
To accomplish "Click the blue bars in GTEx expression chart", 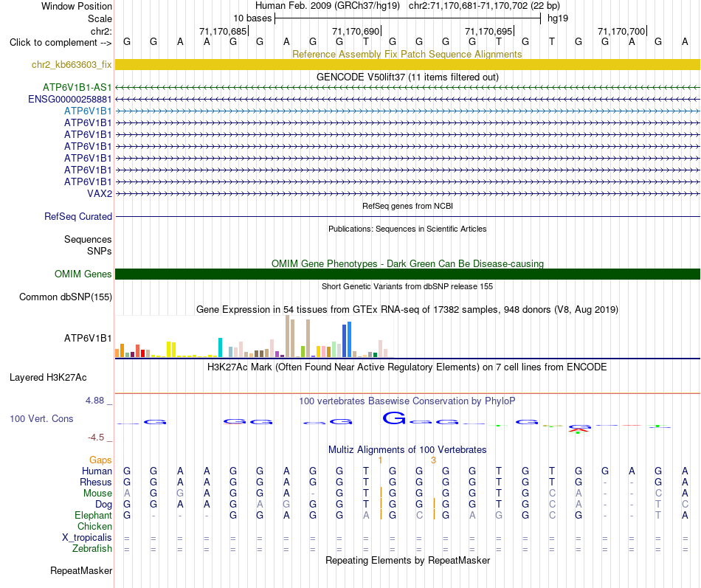I will (x=347, y=339).
